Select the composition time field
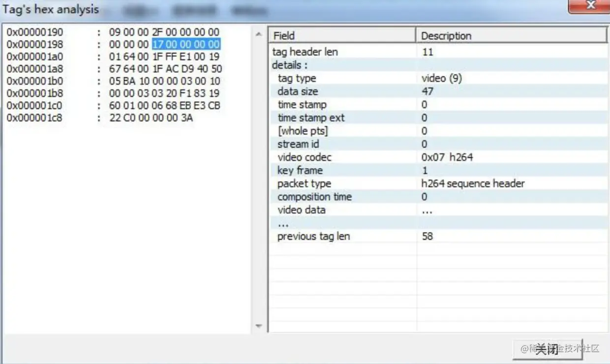610x364 pixels. 314,197
